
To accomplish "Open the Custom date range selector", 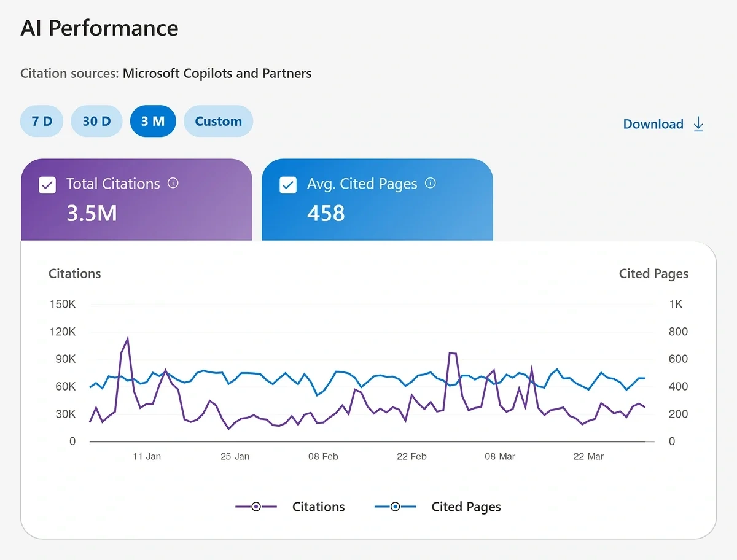I will (218, 121).
